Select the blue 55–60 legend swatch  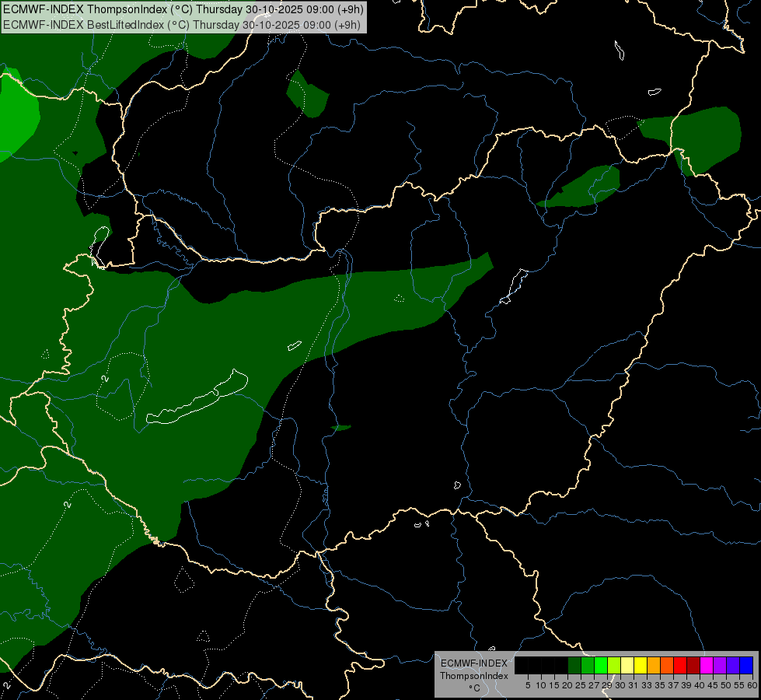point(746,665)
